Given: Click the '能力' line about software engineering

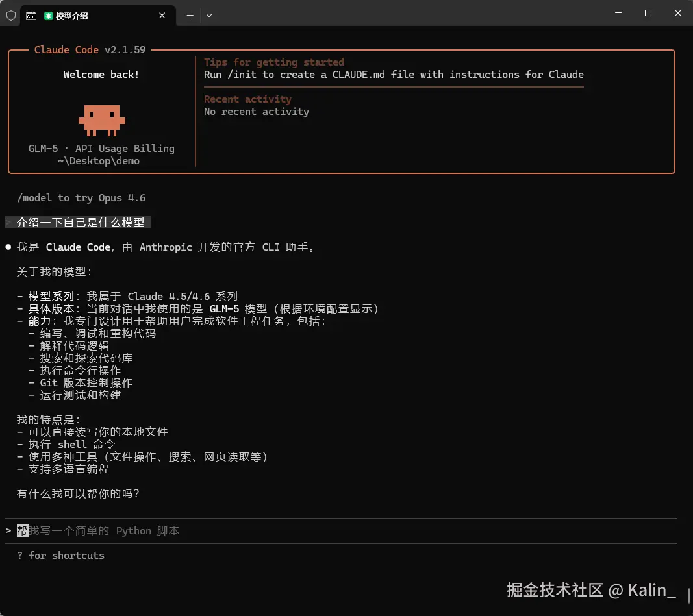Looking at the screenshot, I should point(171,321).
